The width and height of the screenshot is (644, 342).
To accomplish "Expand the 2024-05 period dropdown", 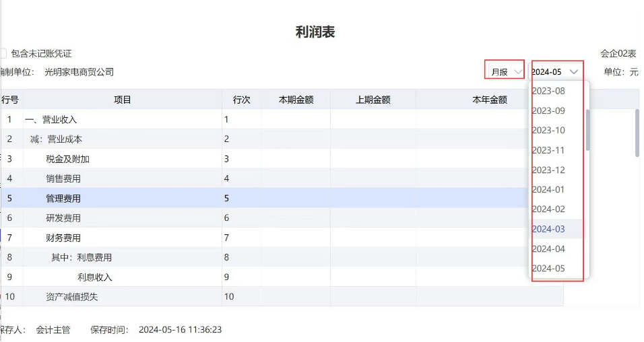I will coord(555,72).
